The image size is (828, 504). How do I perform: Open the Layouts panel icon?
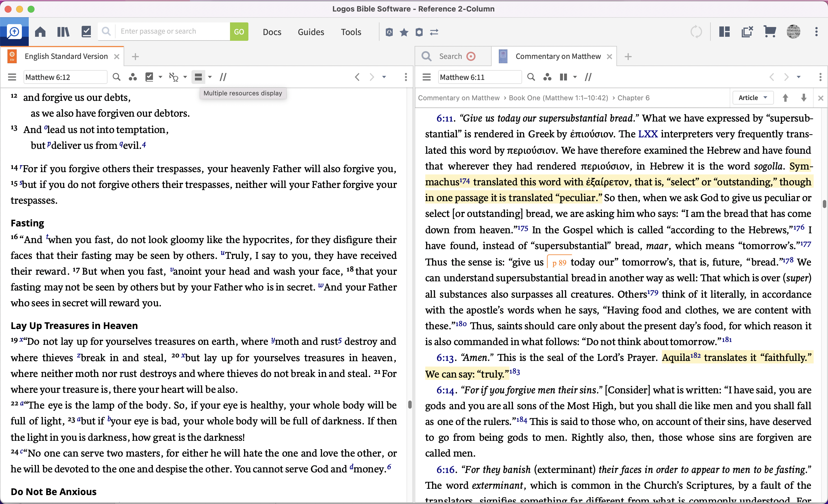coord(724,32)
